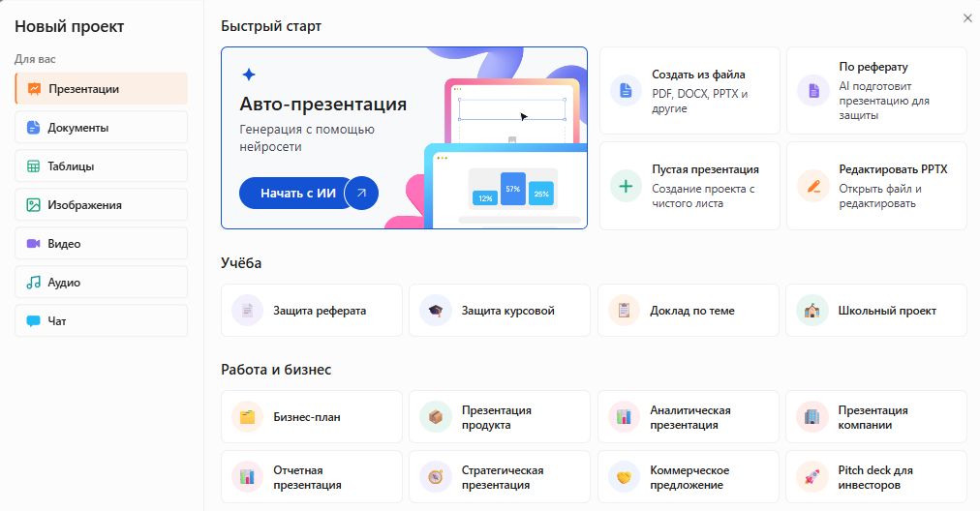The image size is (980, 511).
Task: Open the Презентация компании template
Action: 876,417
